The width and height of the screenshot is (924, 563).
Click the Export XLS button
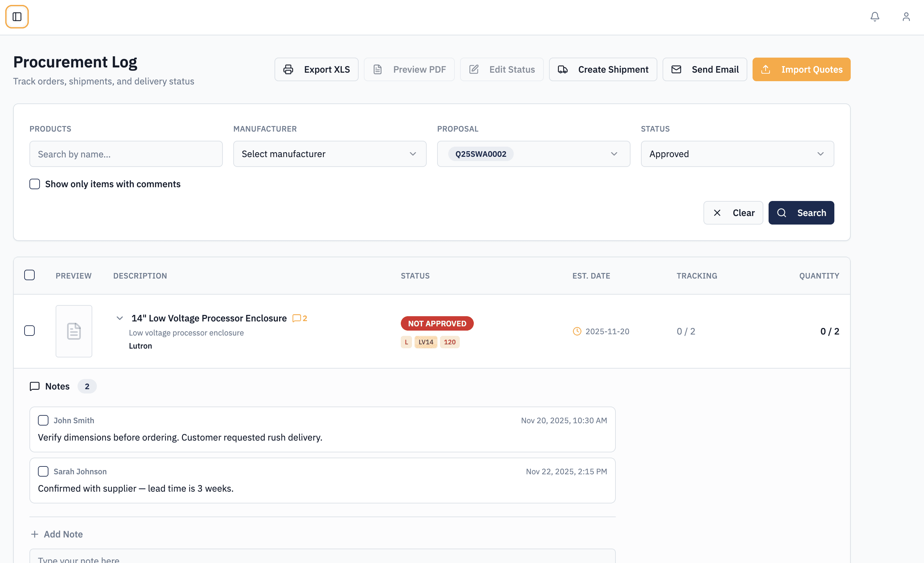click(316, 69)
